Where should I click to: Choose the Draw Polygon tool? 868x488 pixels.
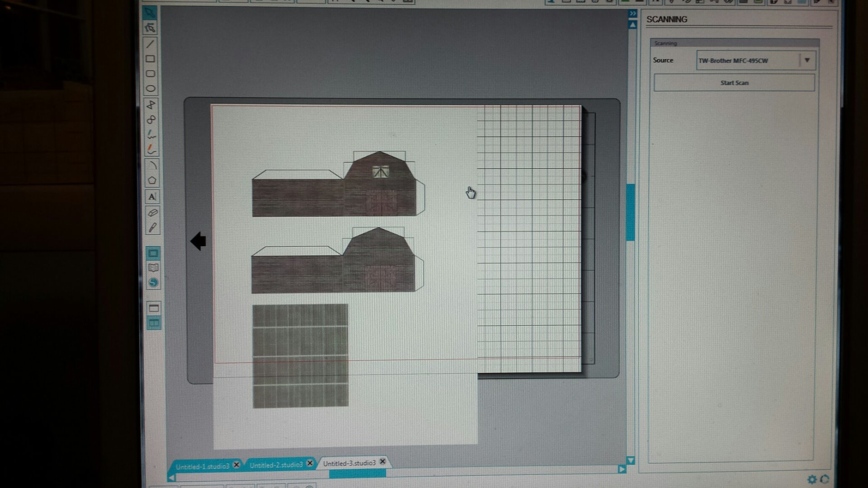[151, 104]
